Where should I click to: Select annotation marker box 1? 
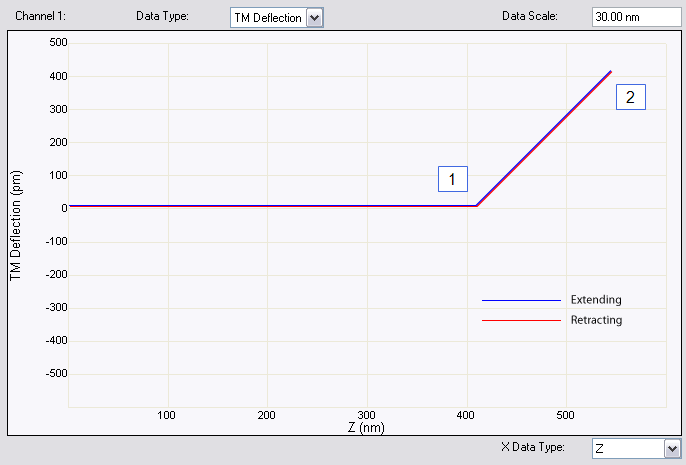click(x=452, y=179)
